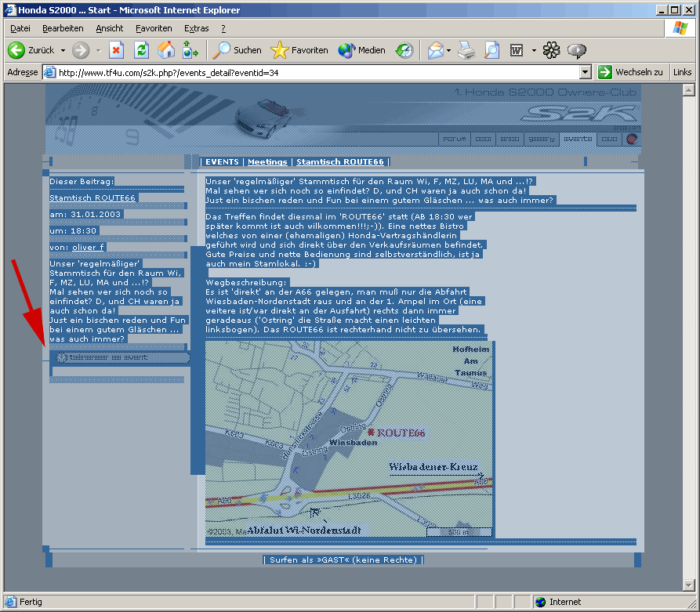This screenshot has width=700, height=612.
Task: Go to the Home page icon
Action: click(166, 50)
